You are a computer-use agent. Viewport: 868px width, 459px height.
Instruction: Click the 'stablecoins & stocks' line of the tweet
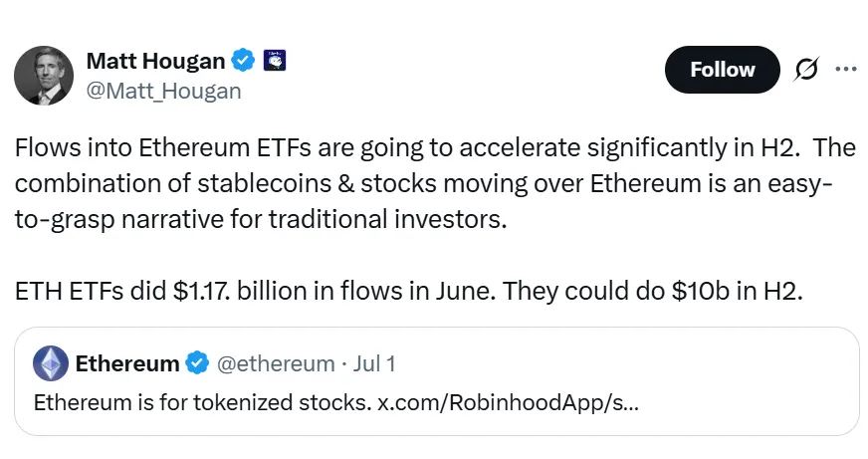tap(423, 184)
